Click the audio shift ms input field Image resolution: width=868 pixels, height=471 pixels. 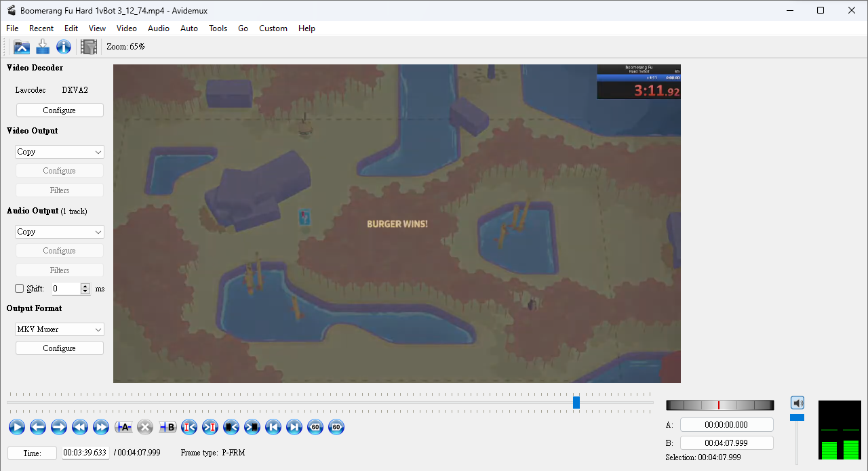(x=67, y=289)
